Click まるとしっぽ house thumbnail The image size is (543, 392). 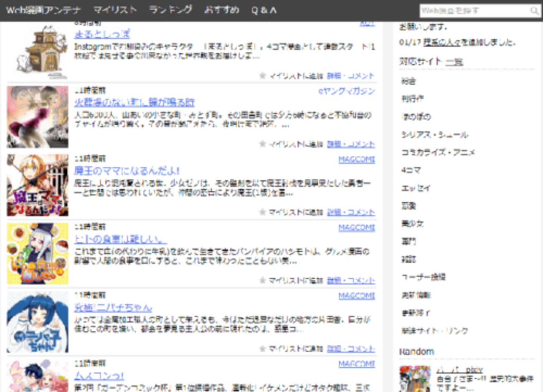tap(38, 51)
